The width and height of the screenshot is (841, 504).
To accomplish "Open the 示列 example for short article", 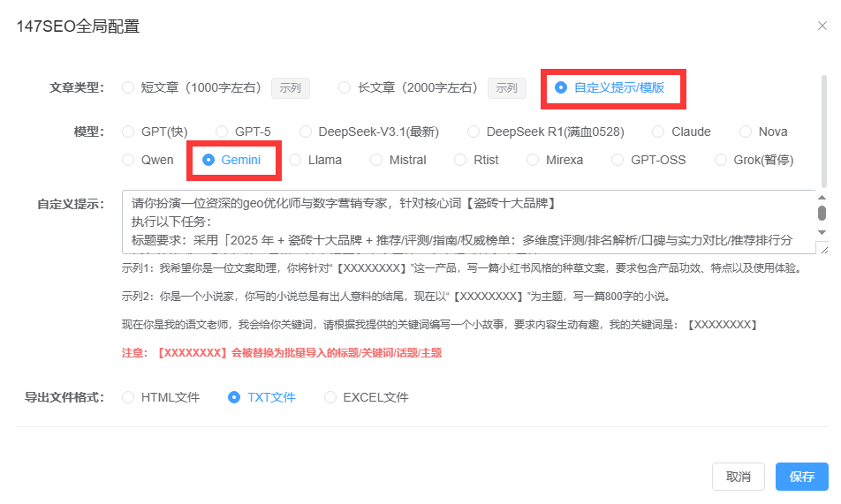I will pos(290,88).
